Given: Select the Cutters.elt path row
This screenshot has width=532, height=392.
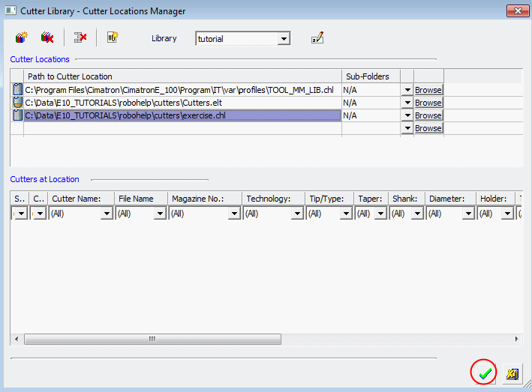Looking at the screenshot, I should click(182, 103).
